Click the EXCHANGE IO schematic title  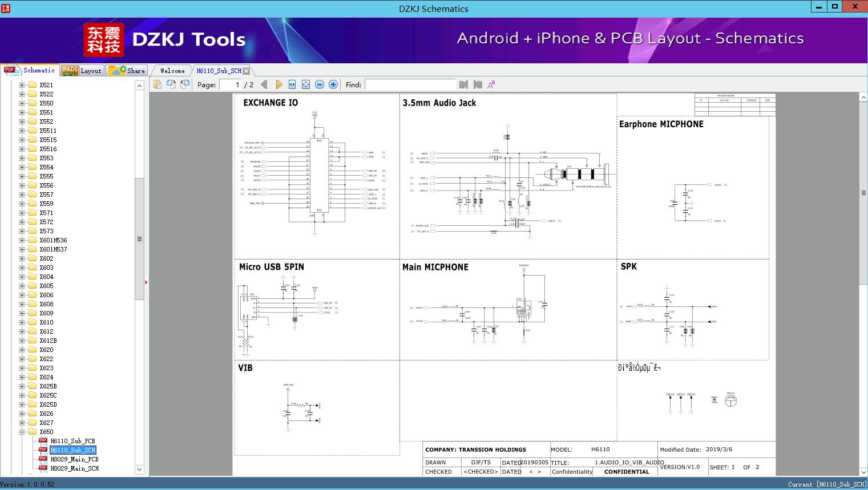tap(271, 103)
